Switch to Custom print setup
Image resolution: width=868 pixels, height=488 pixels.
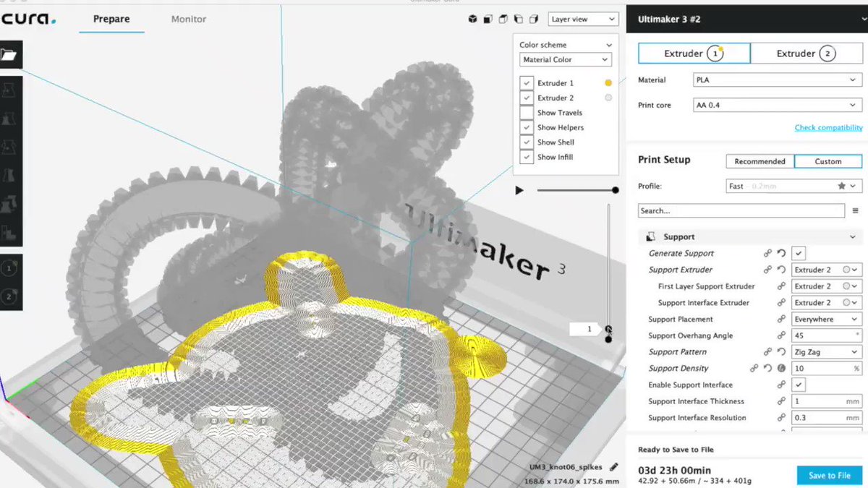[828, 161]
